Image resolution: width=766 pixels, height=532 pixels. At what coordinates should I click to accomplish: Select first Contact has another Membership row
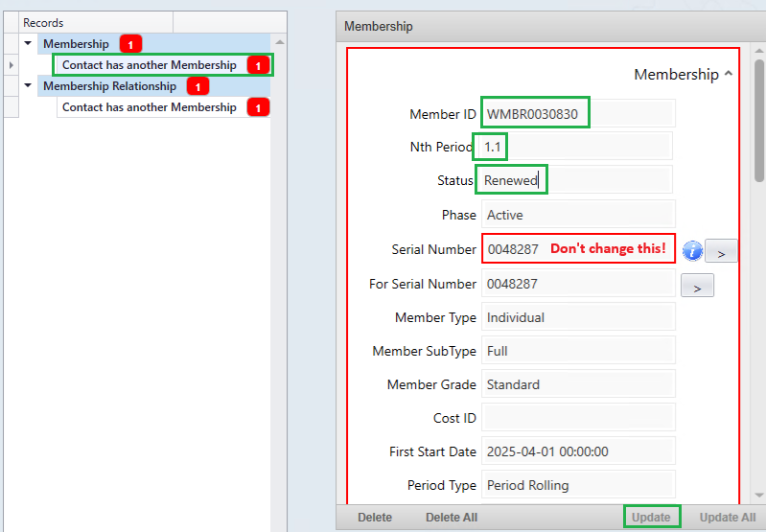tap(149, 65)
